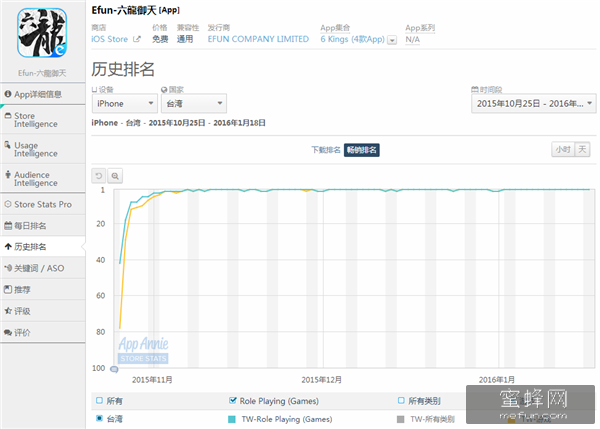Viewport: 600px width, 429px height.
Task: Open 评价 in the sidebar
Action: (42, 333)
